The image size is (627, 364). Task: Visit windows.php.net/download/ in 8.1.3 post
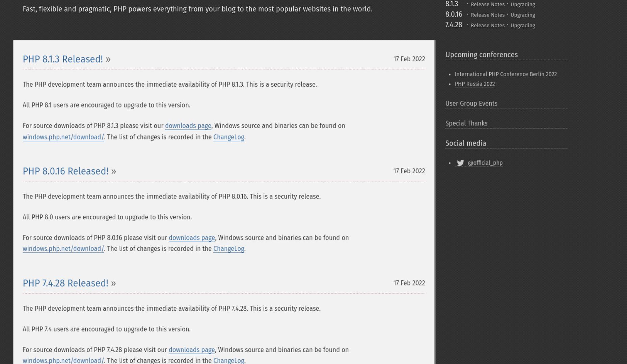click(x=63, y=137)
